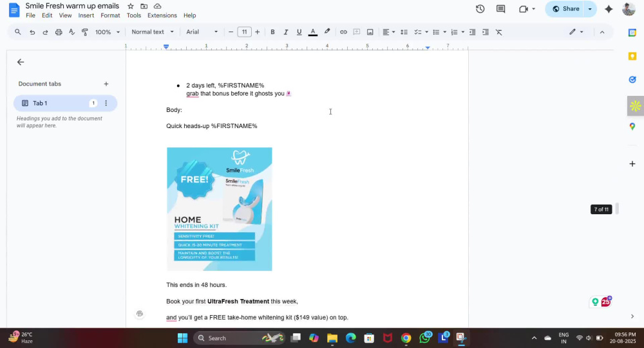The image size is (644, 348).
Task: Click the Undo arrow icon
Action: click(x=32, y=32)
